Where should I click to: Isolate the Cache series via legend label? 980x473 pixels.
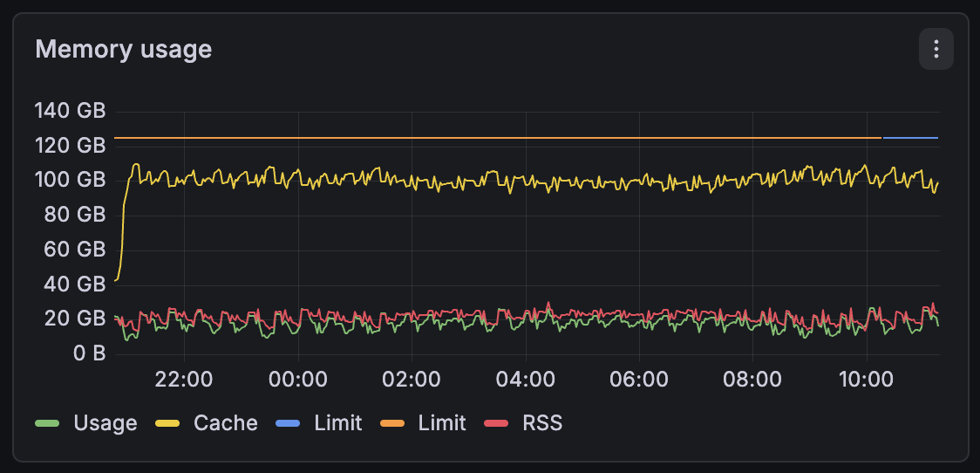coord(226,423)
